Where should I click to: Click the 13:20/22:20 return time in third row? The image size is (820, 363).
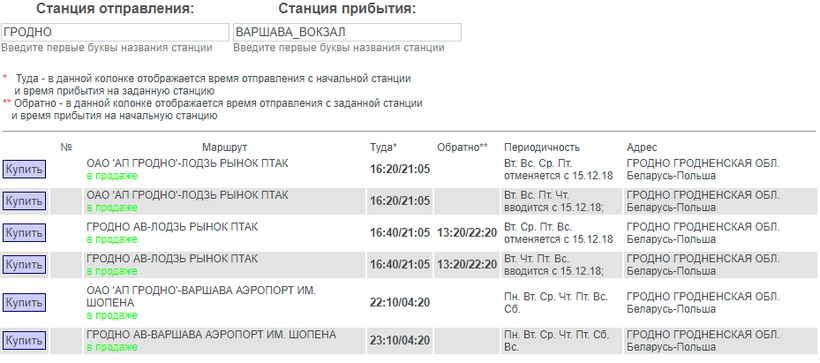click(467, 233)
